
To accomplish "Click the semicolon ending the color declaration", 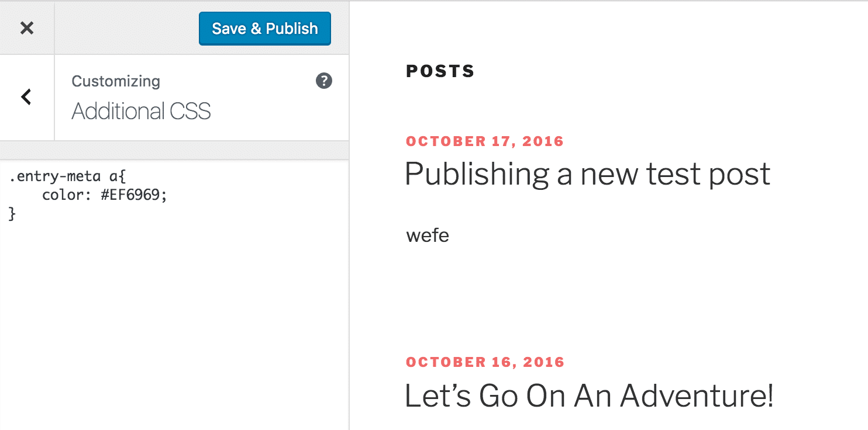I will [164, 195].
